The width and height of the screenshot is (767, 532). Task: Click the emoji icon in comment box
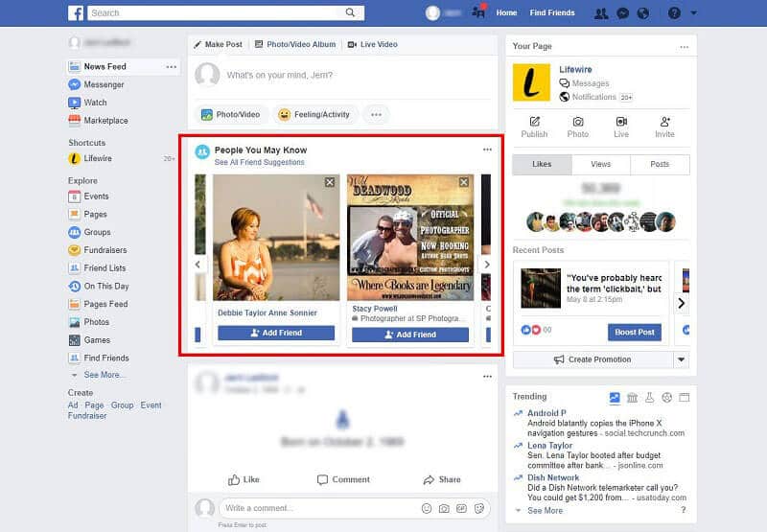pyautogui.click(x=427, y=507)
